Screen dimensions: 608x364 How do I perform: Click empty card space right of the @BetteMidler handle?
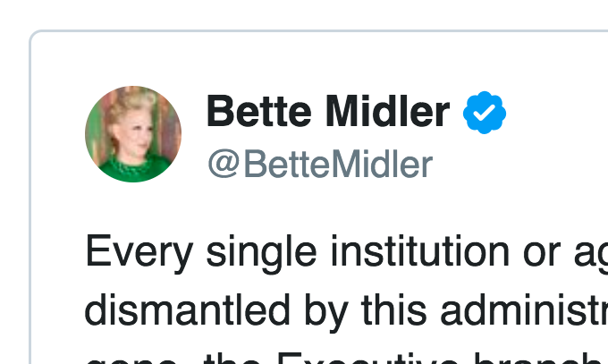pyautogui.click(x=528, y=165)
